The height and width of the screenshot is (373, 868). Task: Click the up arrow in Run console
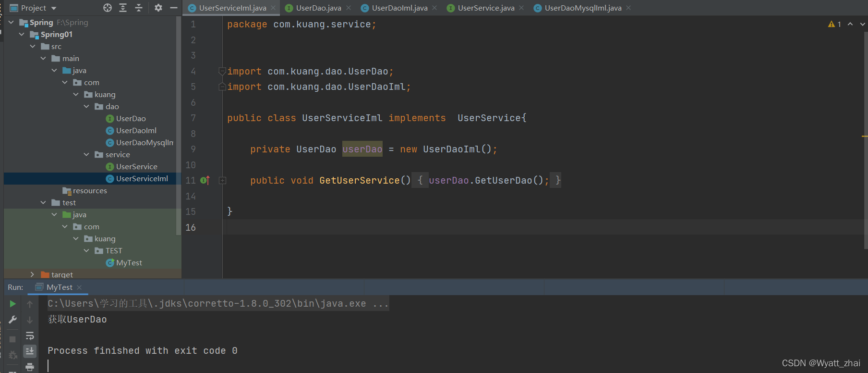30,304
